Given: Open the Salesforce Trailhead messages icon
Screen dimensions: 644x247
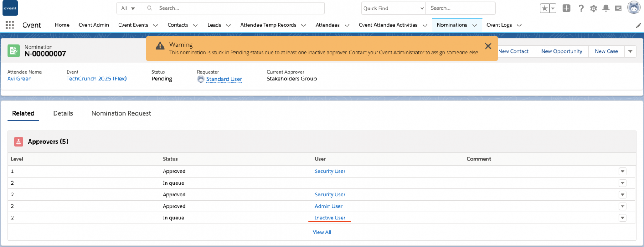Looking at the screenshot, I should [x=618, y=8].
